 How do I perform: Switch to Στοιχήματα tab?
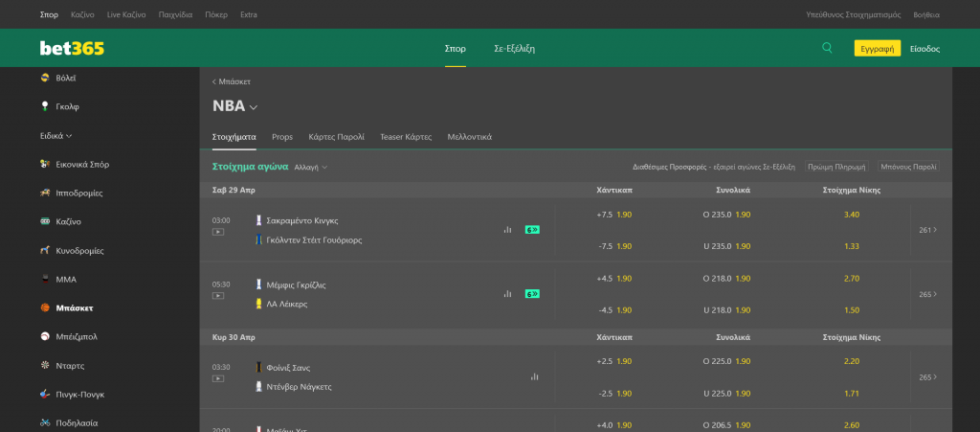pyautogui.click(x=234, y=137)
